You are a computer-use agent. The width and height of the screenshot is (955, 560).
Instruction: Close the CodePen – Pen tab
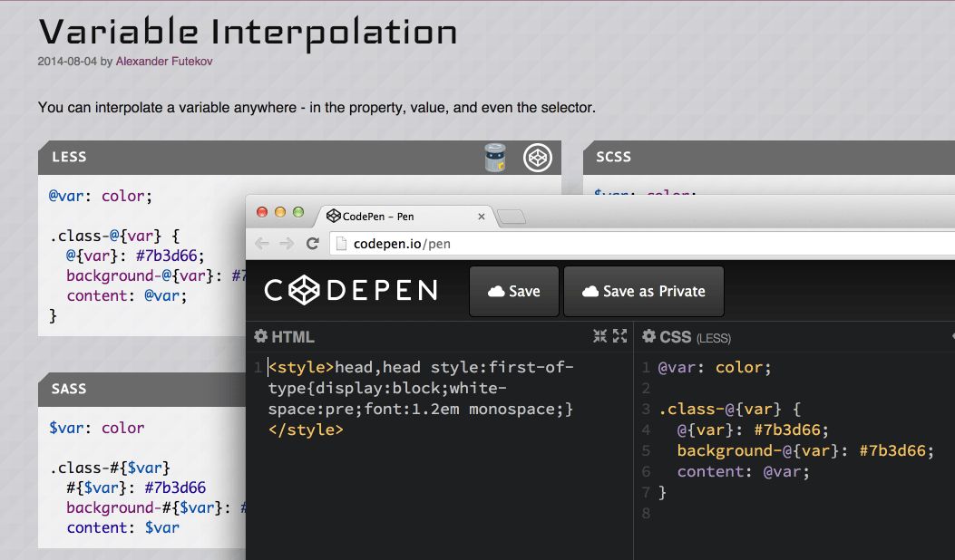[x=482, y=216]
